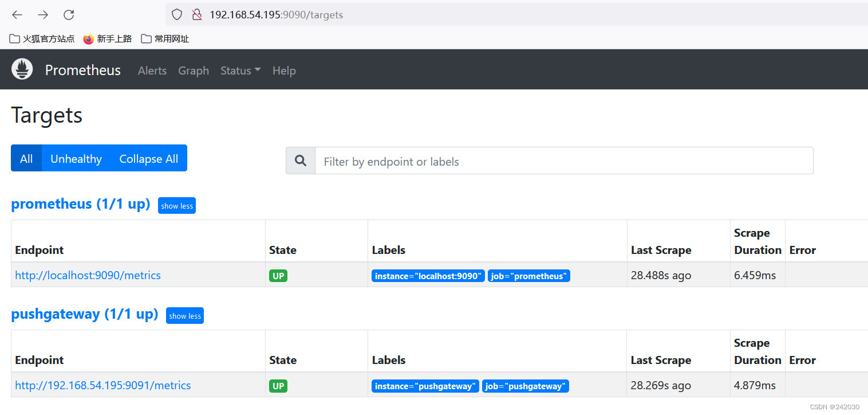Open http://192.168.54.195:9091/metrics endpoint link

pyautogui.click(x=103, y=385)
